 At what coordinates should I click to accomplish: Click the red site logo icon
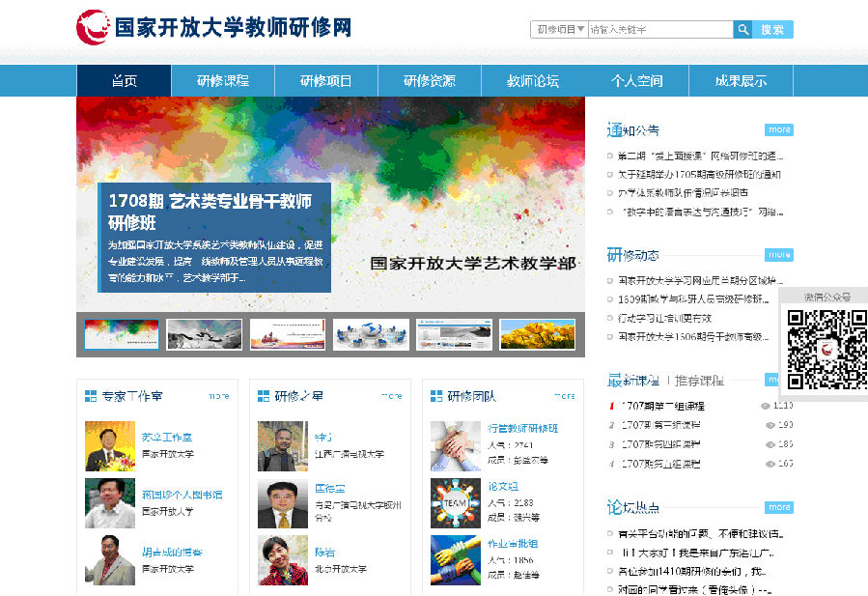pyautogui.click(x=93, y=26)
